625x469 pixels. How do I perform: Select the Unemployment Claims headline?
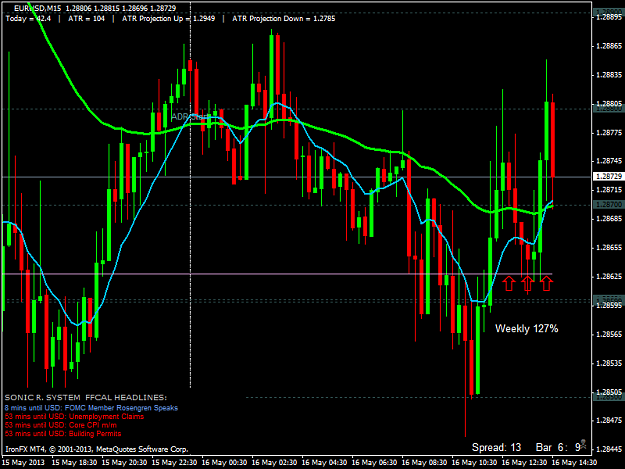(x=75, y=416)
